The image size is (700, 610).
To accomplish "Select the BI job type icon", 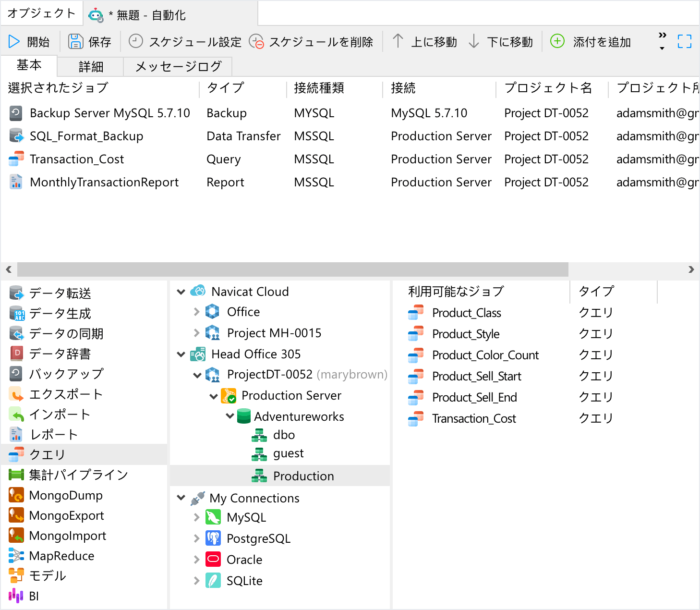I will pyautogui.click(x=16, y=596).
